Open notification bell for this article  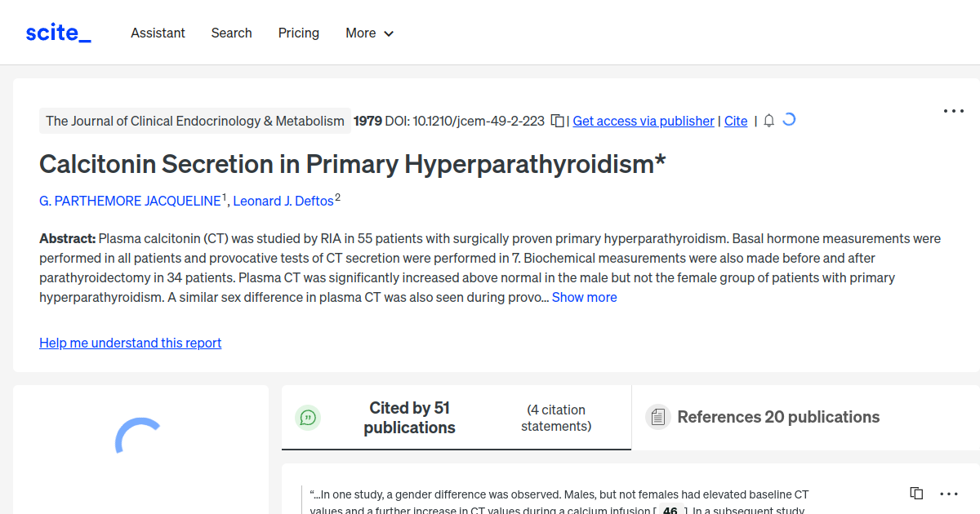coord(768,120)
